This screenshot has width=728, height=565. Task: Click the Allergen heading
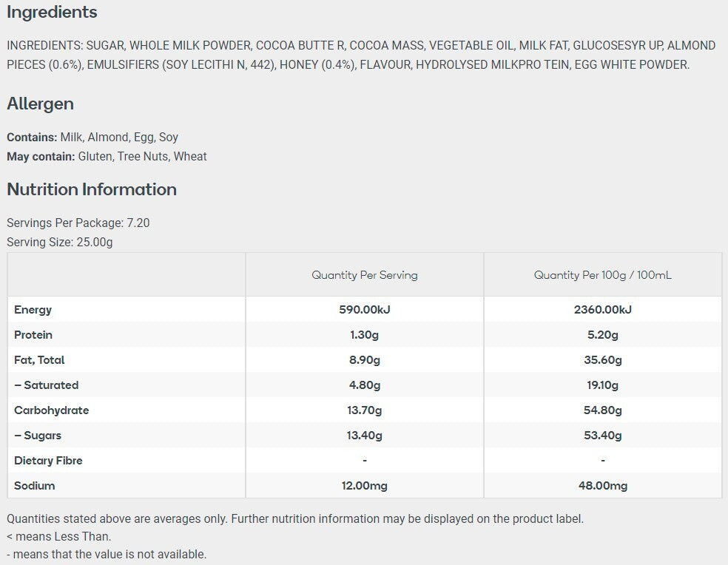(41, 104)
